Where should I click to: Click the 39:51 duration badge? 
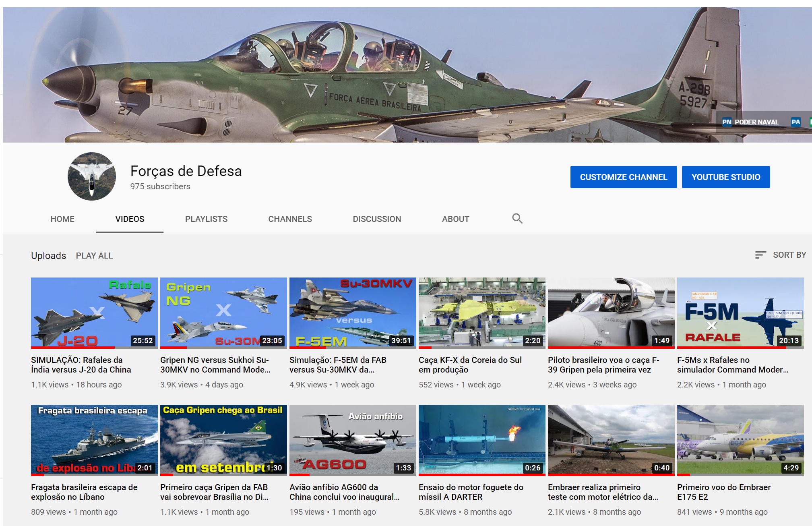click(401, 341)
